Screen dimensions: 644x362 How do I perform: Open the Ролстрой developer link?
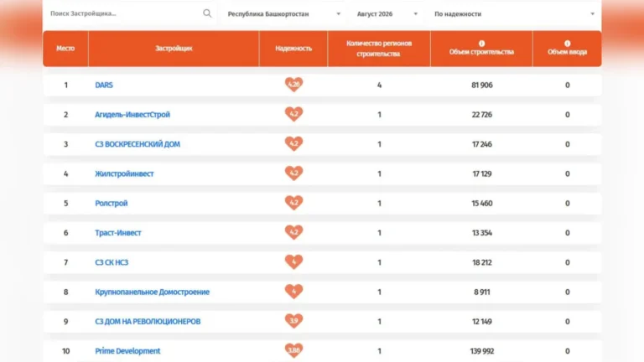pos(112,203)
